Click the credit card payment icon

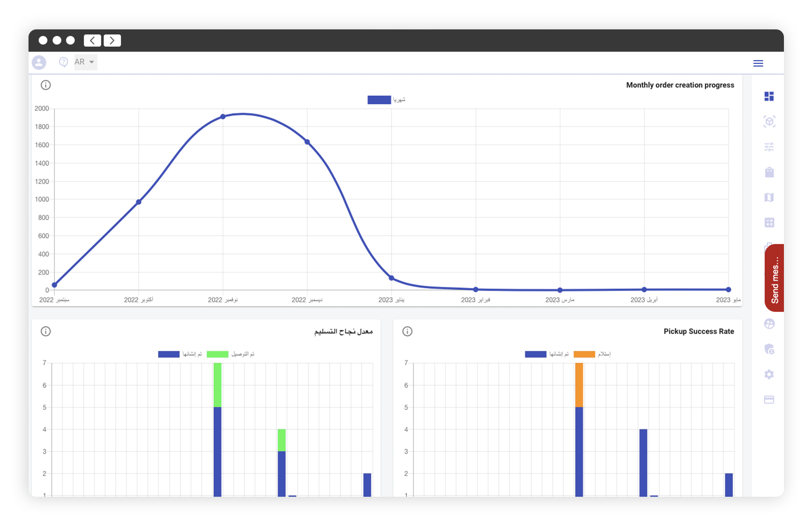tap(769, 399)
